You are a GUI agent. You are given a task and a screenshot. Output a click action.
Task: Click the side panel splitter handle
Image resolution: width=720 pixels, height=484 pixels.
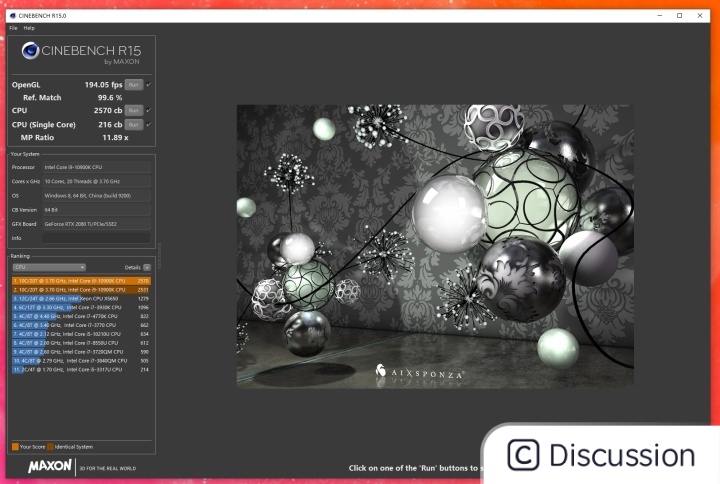(159, 256)
